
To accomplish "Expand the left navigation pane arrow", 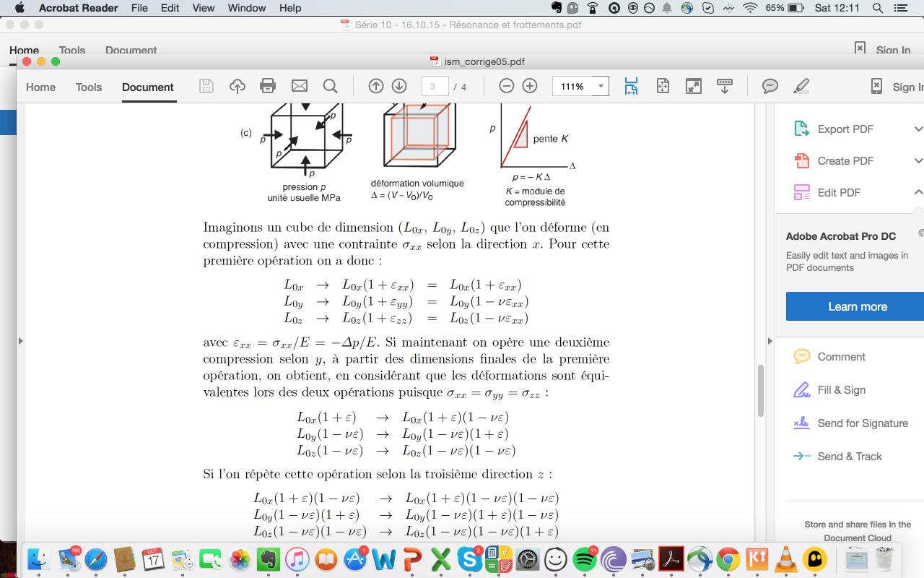I will tap(20, 340).
